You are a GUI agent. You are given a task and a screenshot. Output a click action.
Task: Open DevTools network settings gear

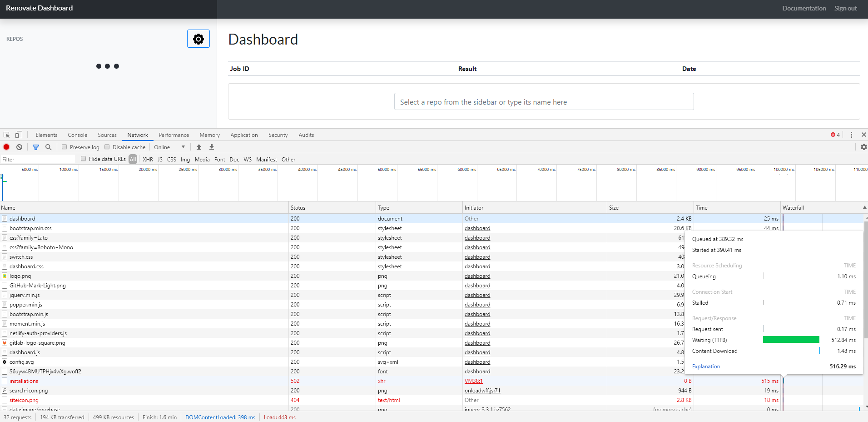click(863, 147)
